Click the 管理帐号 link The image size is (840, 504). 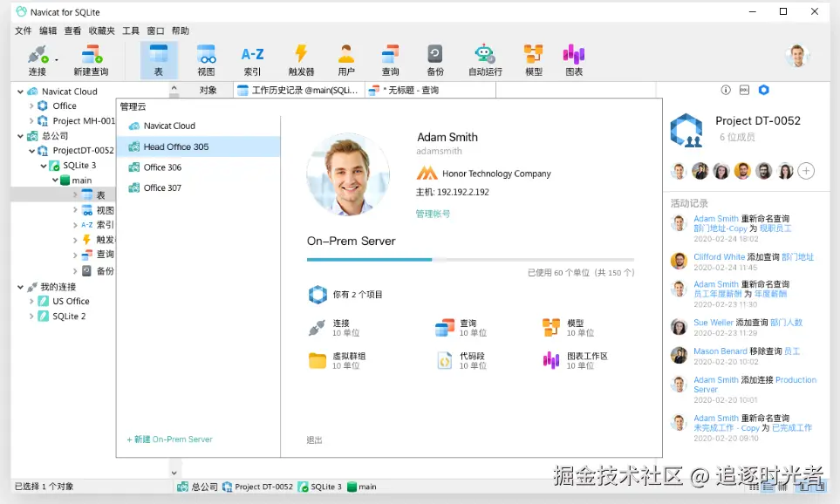[433, 214]
